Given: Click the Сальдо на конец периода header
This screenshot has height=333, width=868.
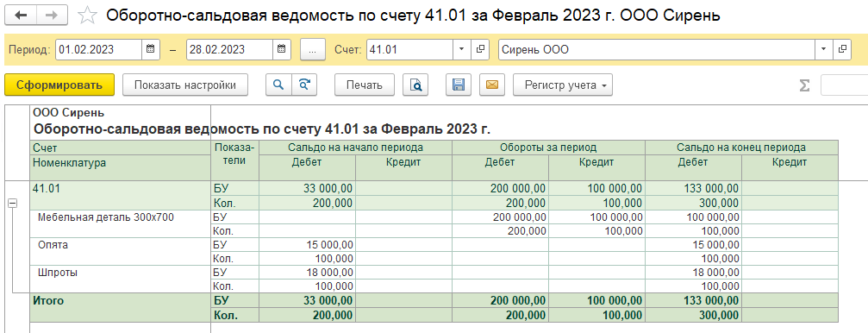Looking at the screenshot, I should click(741, 148).
